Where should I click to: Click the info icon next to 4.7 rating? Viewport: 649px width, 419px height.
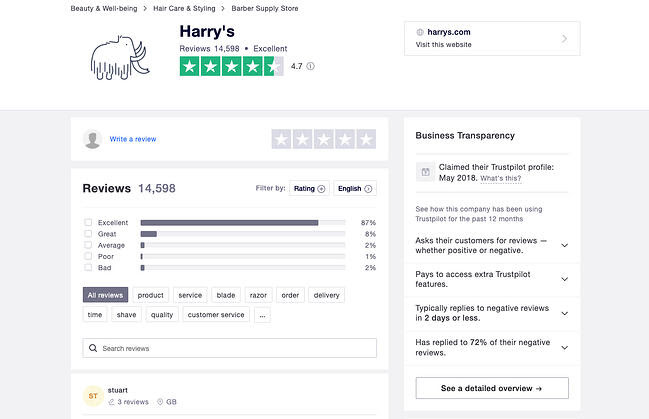tap(310, 66)
